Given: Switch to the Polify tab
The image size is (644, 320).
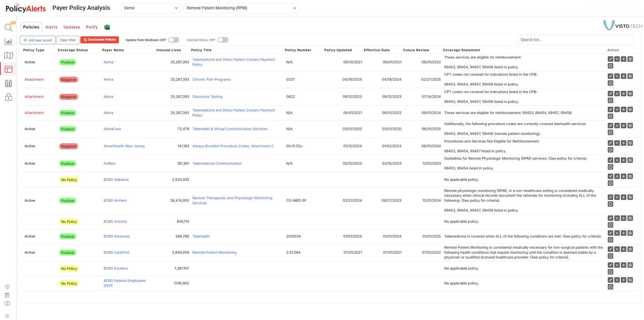Looking at the screenshot, I should 92,27.
